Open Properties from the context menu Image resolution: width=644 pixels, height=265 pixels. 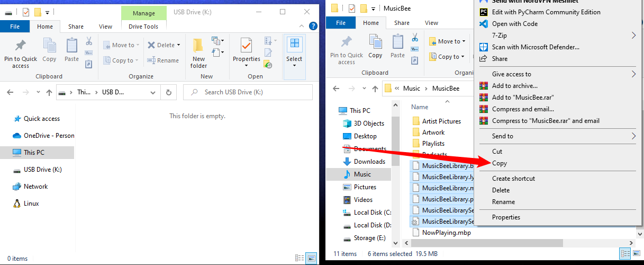(x=506, y=217)
